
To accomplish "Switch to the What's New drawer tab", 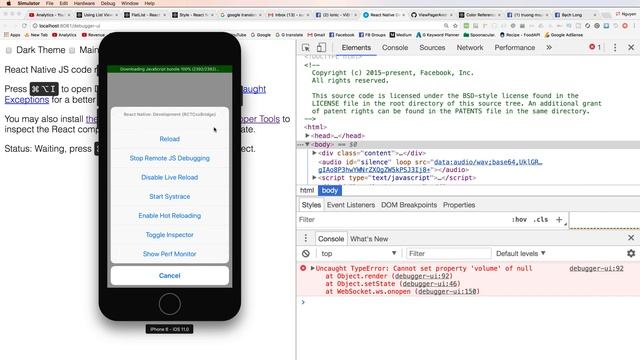I will click(x=369, y=239).
